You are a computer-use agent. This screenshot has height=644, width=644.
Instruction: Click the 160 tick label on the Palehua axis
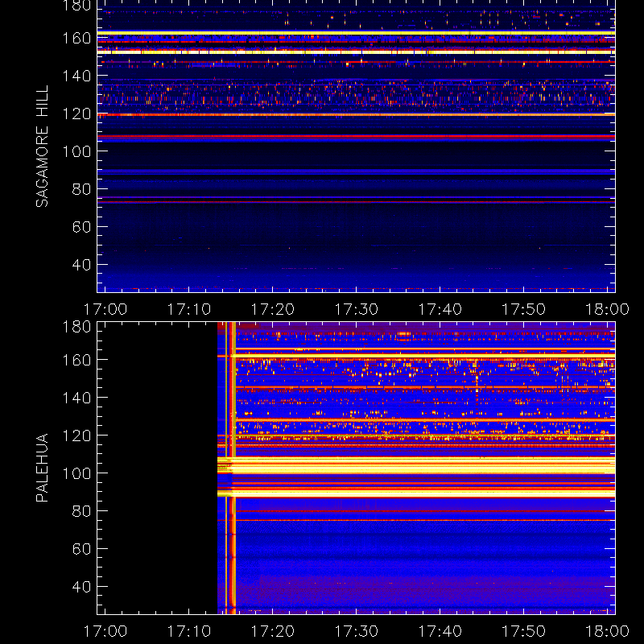[76, 360]
